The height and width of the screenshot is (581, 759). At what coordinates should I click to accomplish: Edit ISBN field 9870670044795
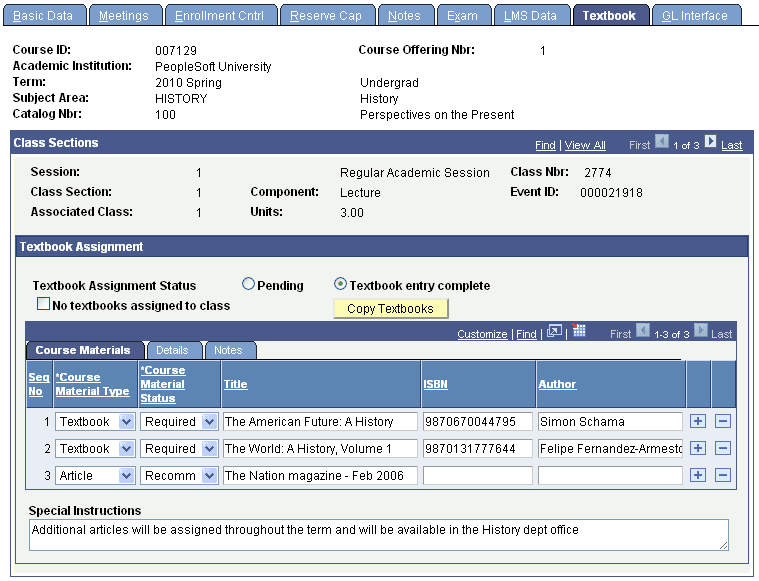478,422
